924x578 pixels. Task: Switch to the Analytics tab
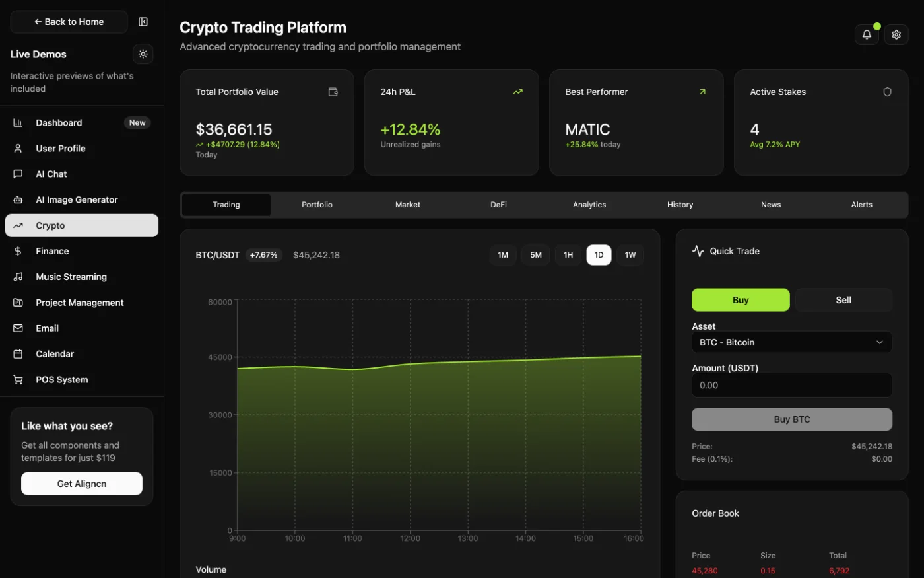589,205
